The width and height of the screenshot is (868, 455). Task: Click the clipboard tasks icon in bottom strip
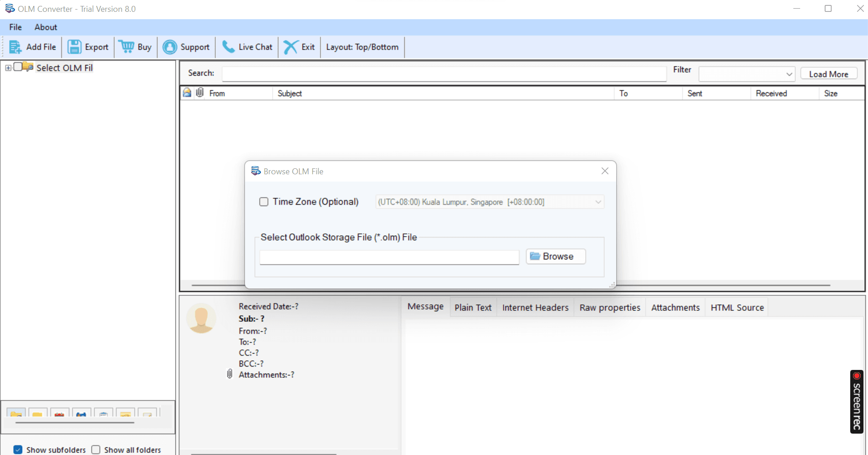(x=103, y=413)
